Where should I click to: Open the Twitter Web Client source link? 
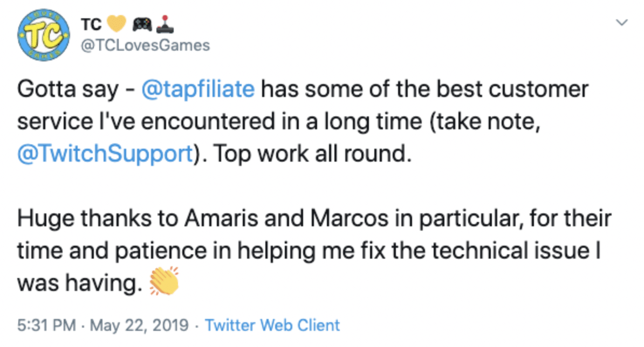272,325
